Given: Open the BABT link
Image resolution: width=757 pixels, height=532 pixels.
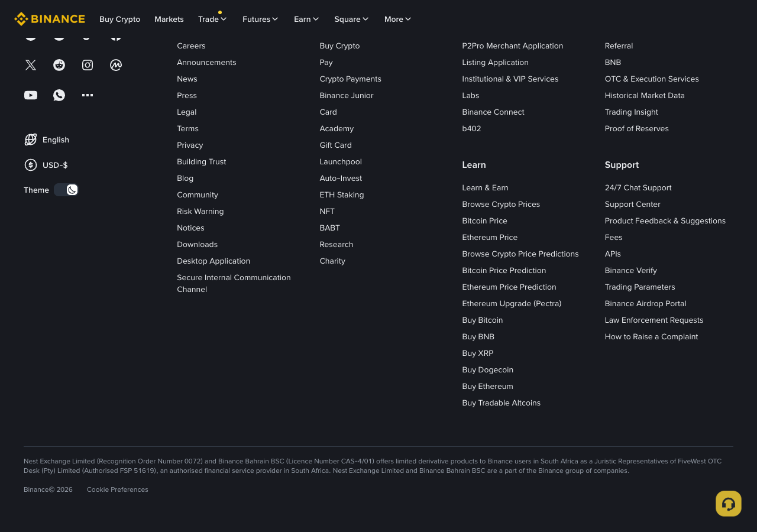Looking at the screenshot, I should [330, 228].
